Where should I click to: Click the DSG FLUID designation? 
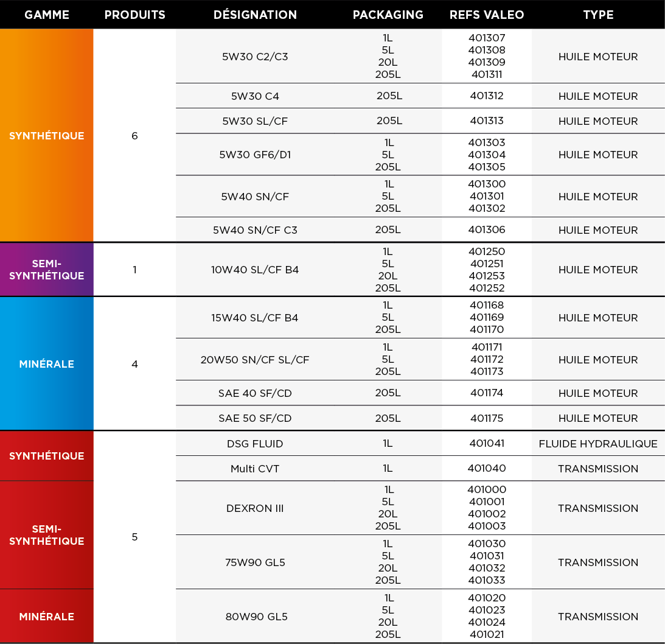tap(255, 444)
